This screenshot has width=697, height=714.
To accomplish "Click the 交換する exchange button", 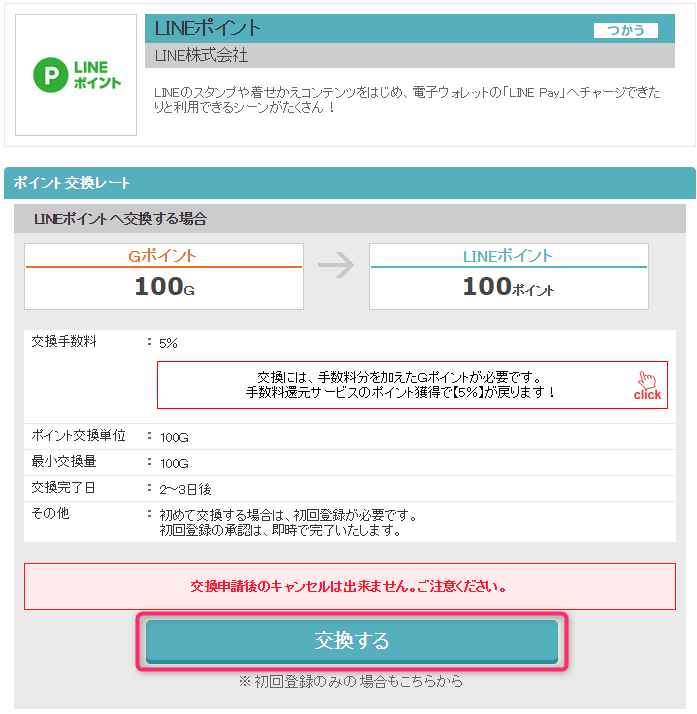I will point(351,641).
